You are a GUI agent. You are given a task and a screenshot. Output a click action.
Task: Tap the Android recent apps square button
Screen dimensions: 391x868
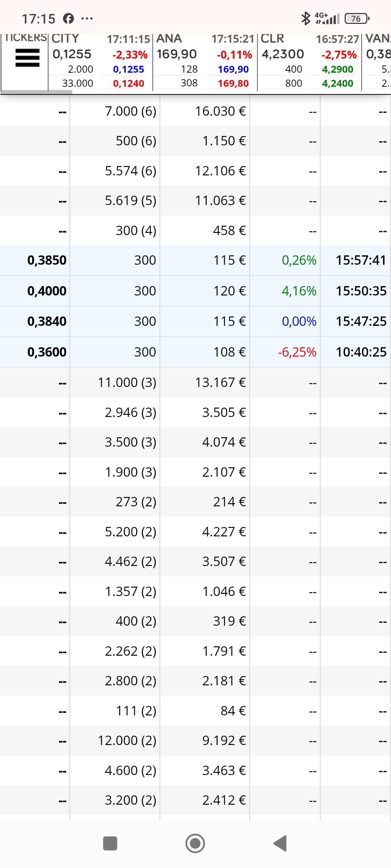[x=110, y=843]
